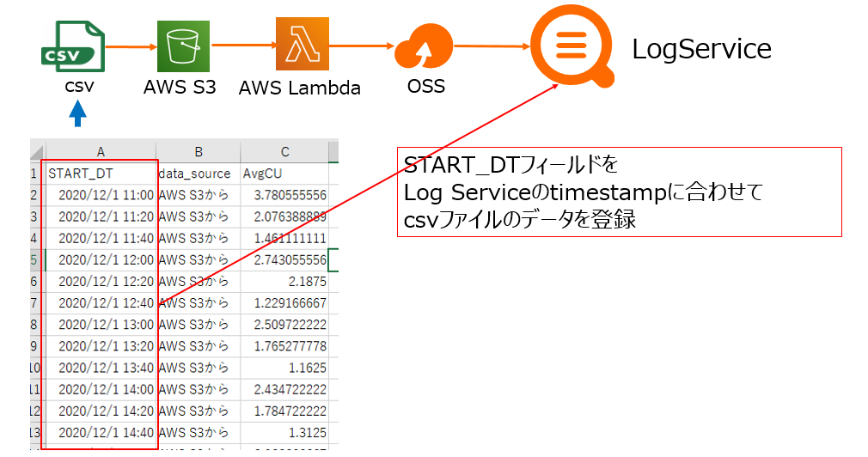Select column C header
The height and width of the screenshot is (457, 868).
pos(284,151)
